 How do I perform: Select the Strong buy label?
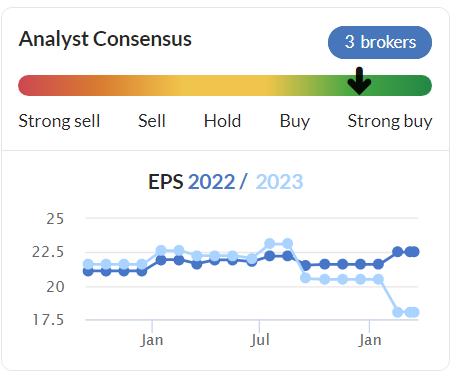(390, 121)
